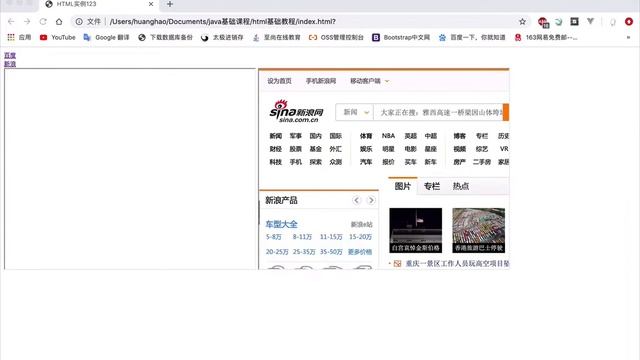Open the Bootstrap中文网 bookmark

[401, 38]
